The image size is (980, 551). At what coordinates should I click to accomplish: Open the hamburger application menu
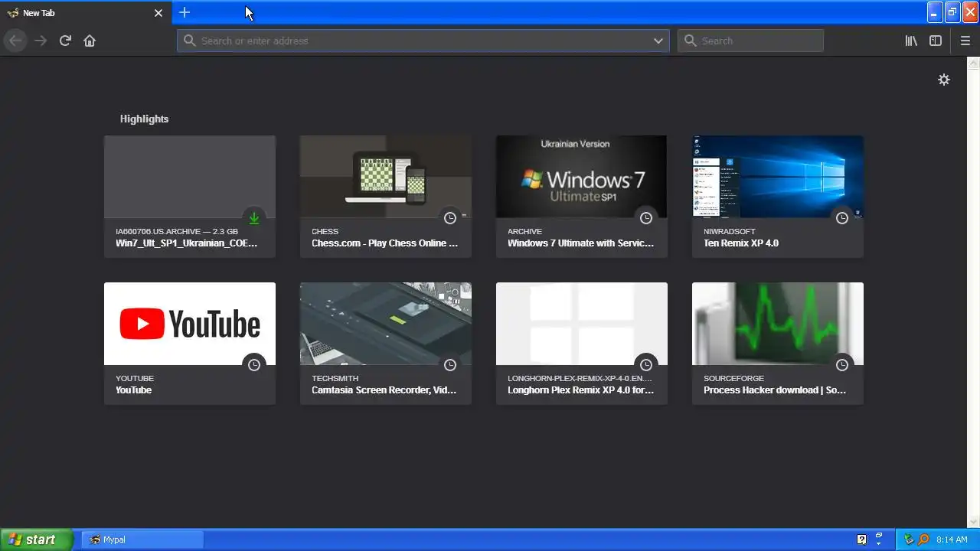(965, 41)
